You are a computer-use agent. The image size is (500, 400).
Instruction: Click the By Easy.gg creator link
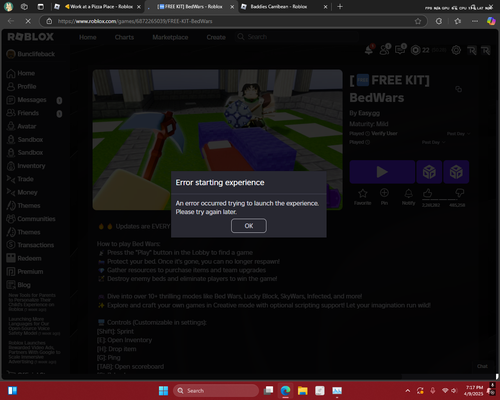pos(369,113)
